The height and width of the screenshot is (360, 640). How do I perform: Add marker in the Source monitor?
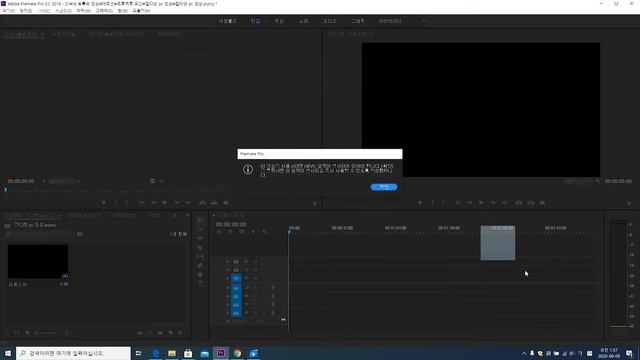(x=104, y=203)
